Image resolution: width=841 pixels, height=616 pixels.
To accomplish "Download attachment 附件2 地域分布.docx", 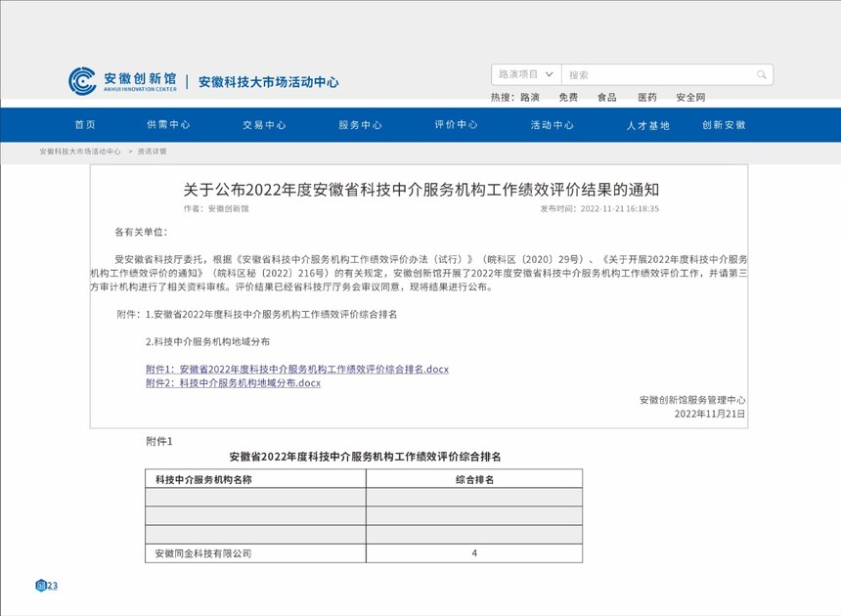I will coord(233,383).
